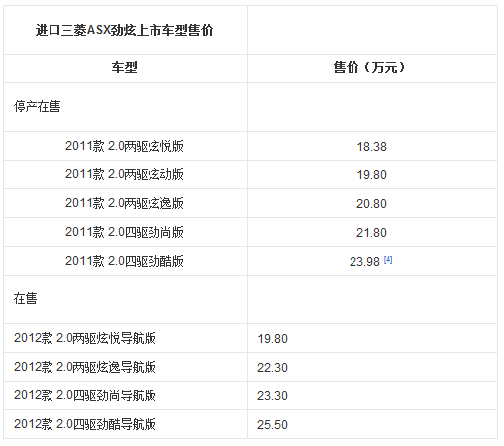Screen dimensions: 504x446
Task: Click the price 23.30
Action: [x=272, y=396]
